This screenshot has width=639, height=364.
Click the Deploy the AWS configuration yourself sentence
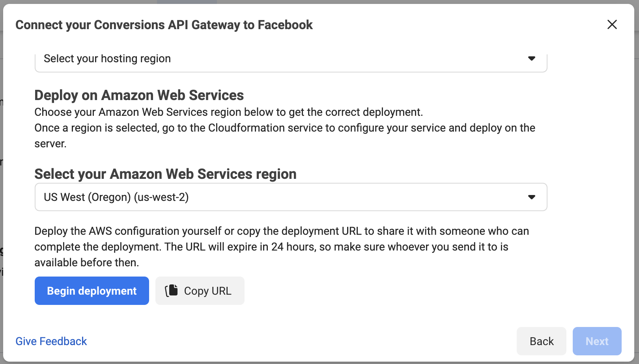coord(282,231)
